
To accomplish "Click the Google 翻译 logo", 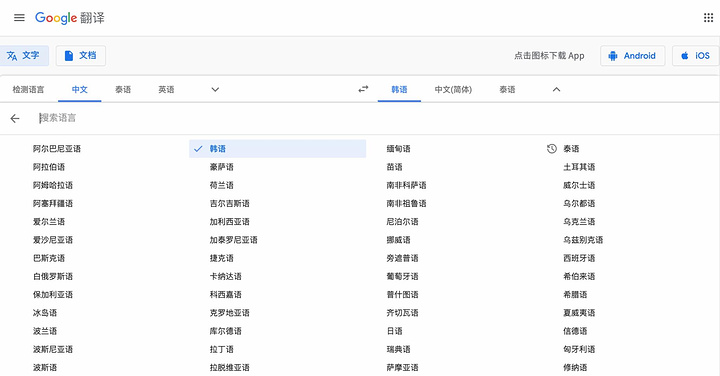I will click(70, 18).
